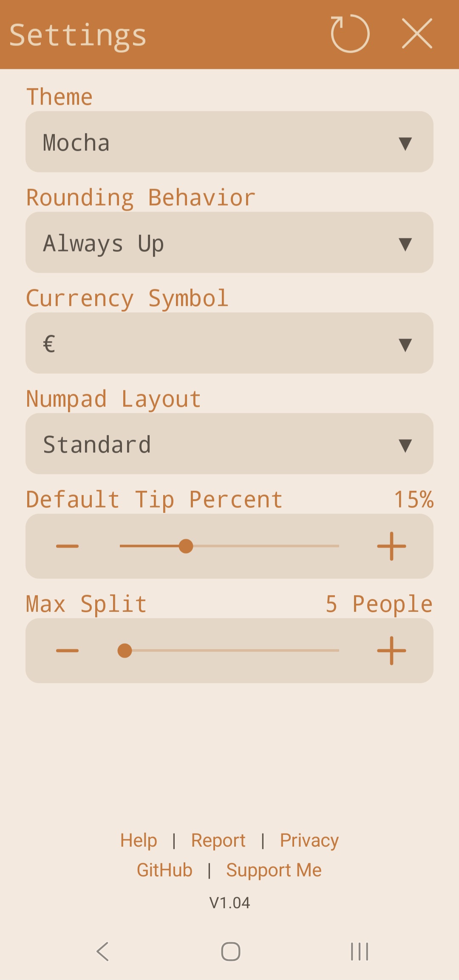Increase default tip percent with plus icon
This screenshot has height=980, width=459.
pos(391,546)
